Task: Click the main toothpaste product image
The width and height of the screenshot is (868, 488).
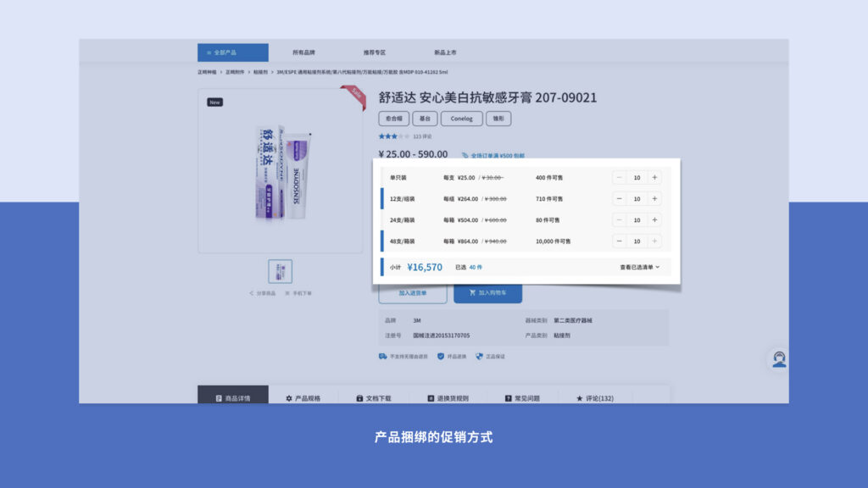Action: [x=282, y=173]
